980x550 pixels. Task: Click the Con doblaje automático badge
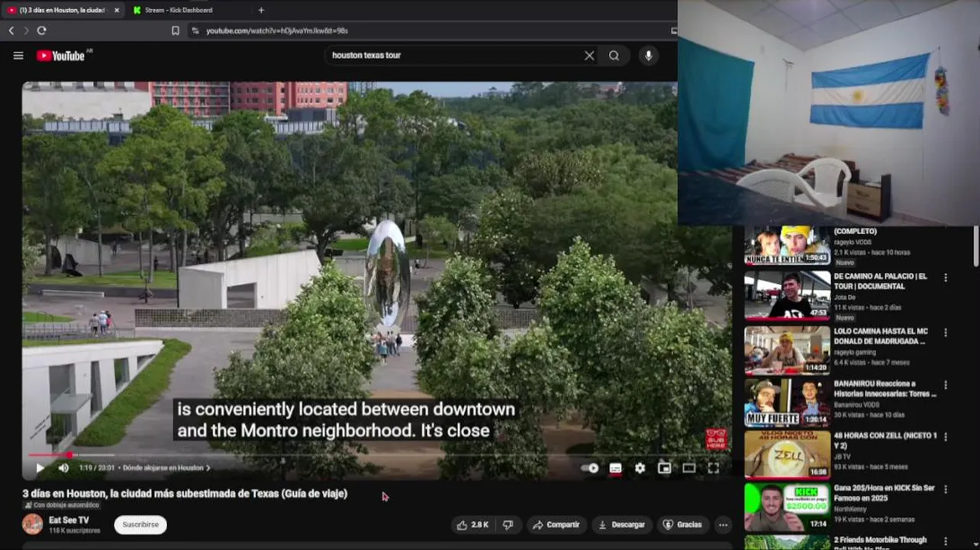[x=62, y=505]
